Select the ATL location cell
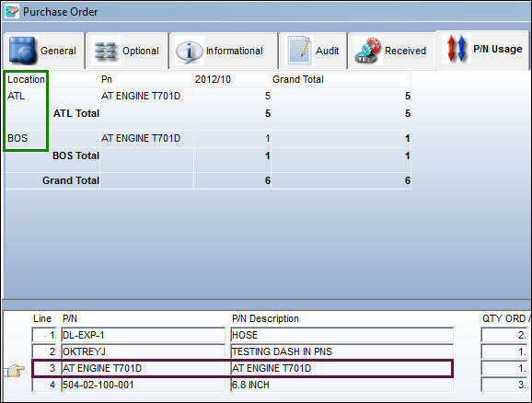The height and width of the screenshot is (403, 532). (x=16, y=96)
